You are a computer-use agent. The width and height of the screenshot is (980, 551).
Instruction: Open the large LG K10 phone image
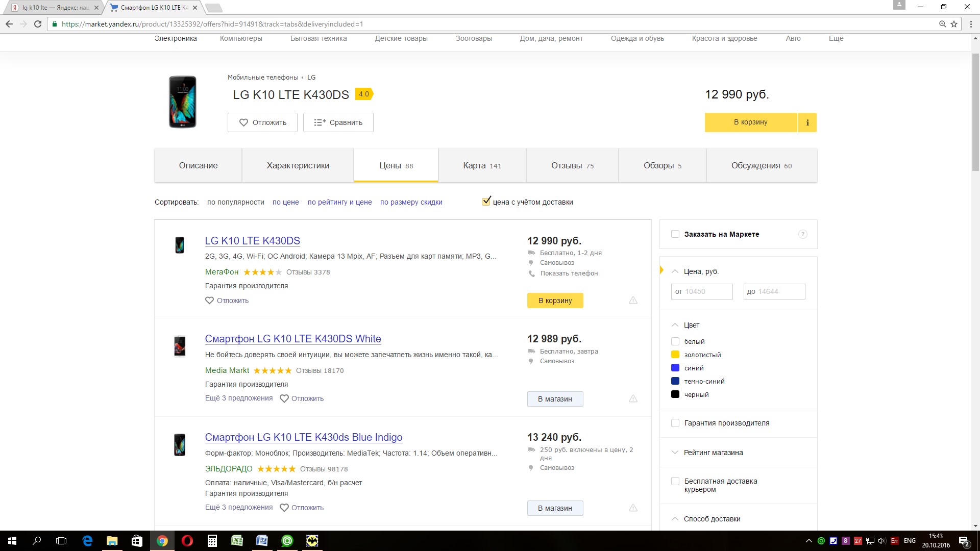coord(182,102)
